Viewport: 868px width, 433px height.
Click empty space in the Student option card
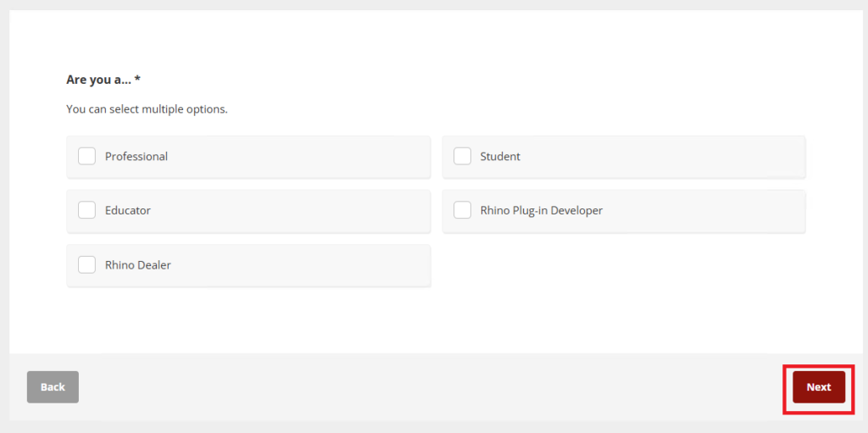678,157
